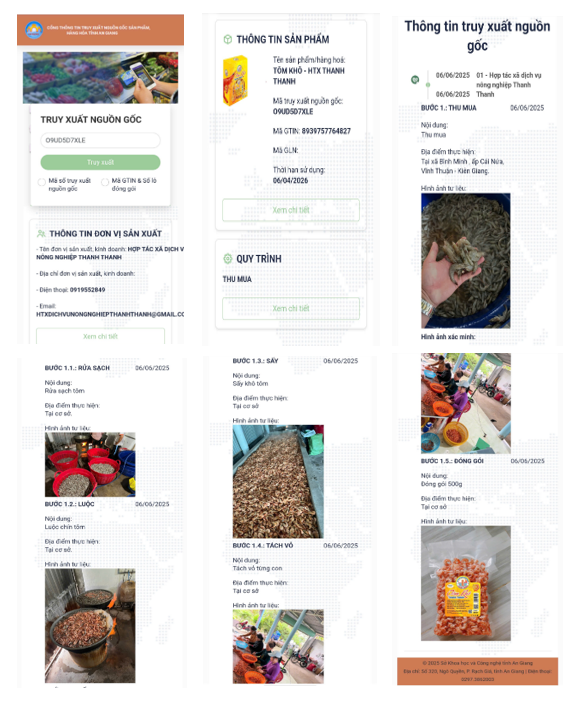Open the Rửa sạch red baskets photo
Image resolution: width=575 pixels, height=702 pixels.
pos(90,464)
